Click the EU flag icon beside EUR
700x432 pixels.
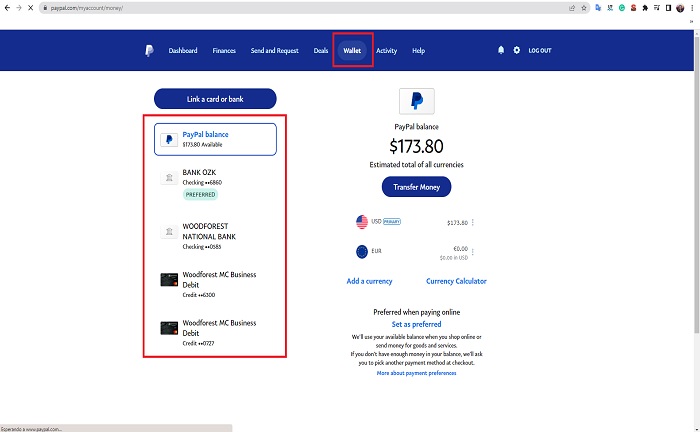tap(362, 251)
